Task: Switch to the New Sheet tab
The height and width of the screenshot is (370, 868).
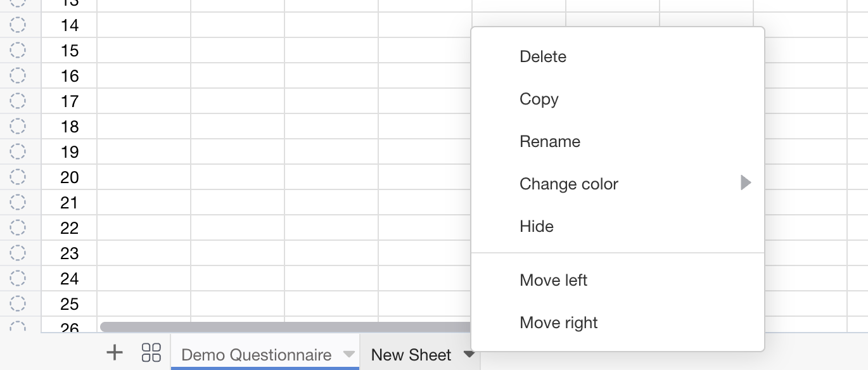Action: click(411, 355)
